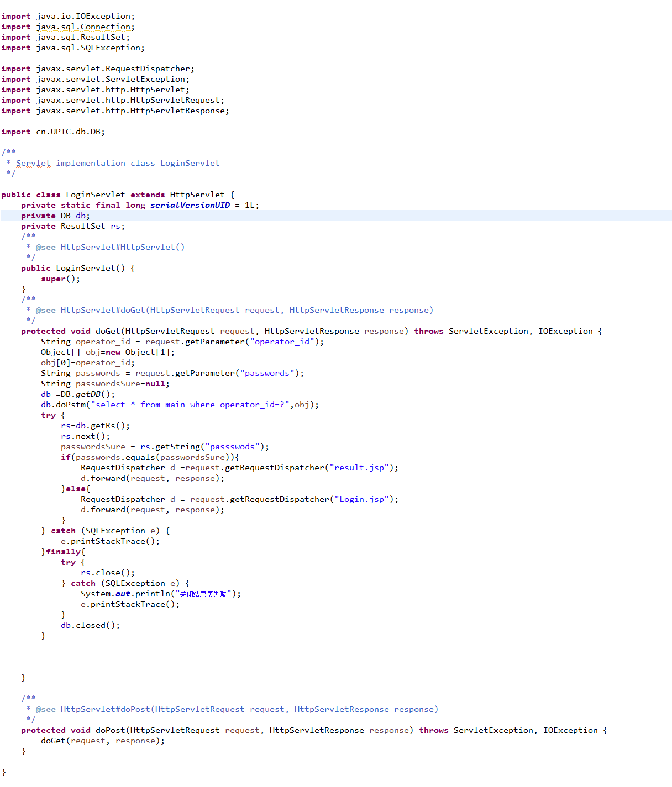Click the 'super();' call
The height and width of the screenshot is (787, 672).
coord(60,279)
